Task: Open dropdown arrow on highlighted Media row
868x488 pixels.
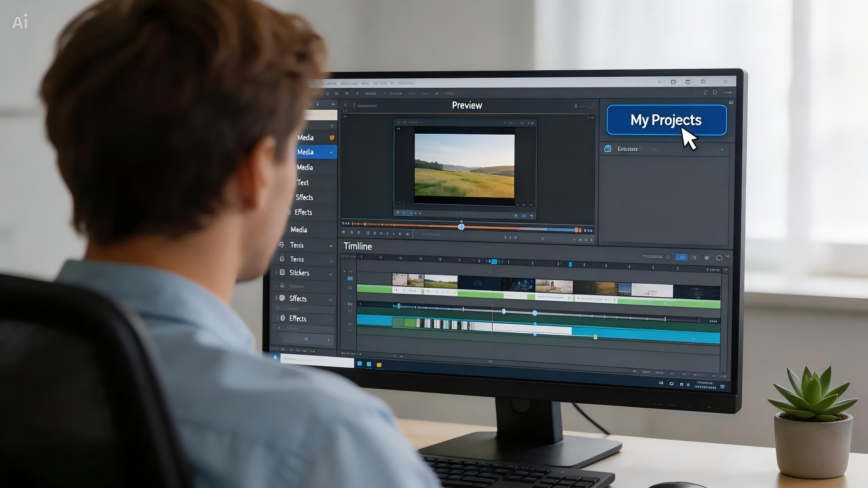Action: (331, 152)
